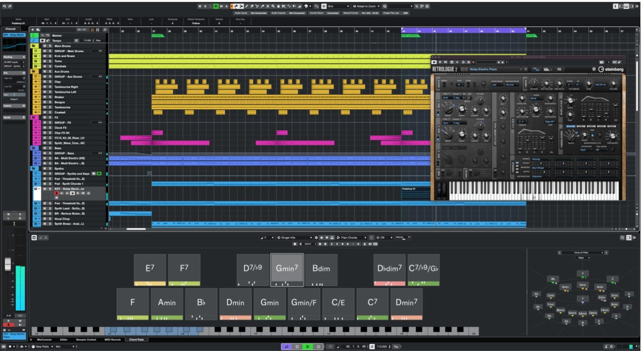Image resolution: width=644 pixels, height=351 pixels.
Task: Toggle global Solo state button
Action: coord(205,6)
